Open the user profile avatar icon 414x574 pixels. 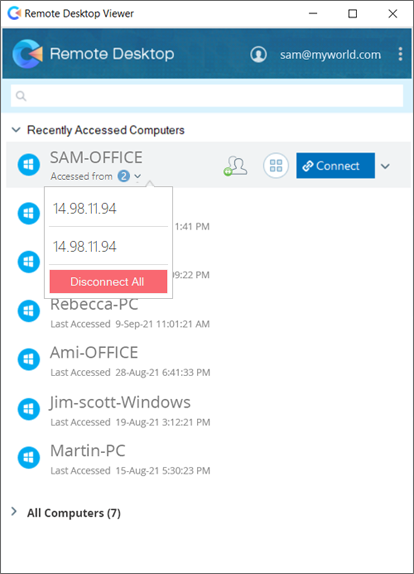tap(258, 54)
